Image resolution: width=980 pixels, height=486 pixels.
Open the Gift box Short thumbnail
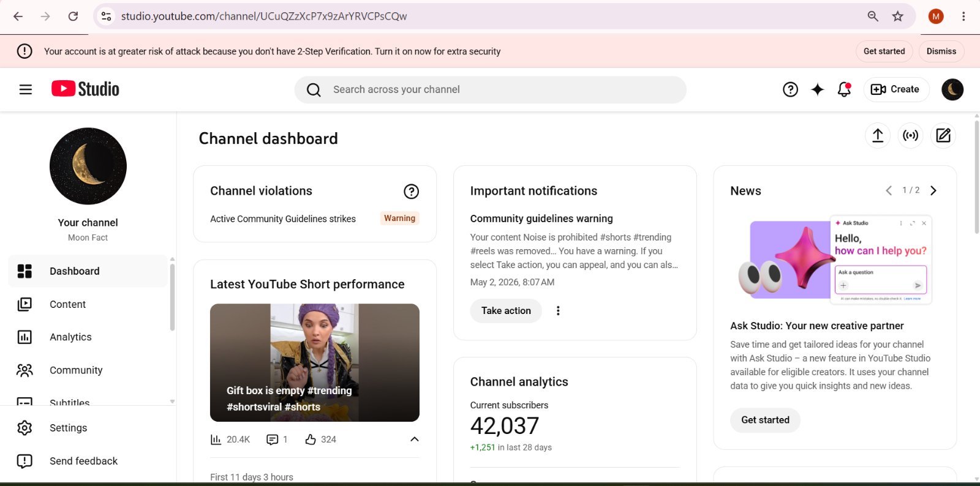[315, 362]
